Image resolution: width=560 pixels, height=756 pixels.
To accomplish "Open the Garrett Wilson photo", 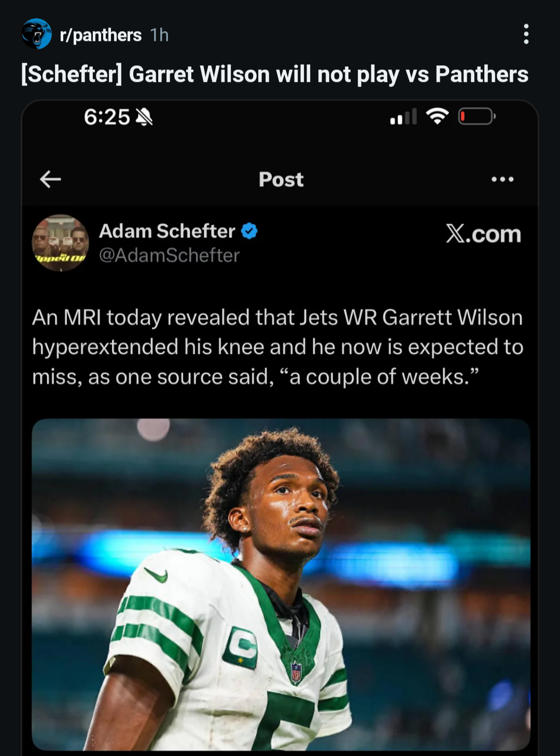I will (x=281, y=584).
